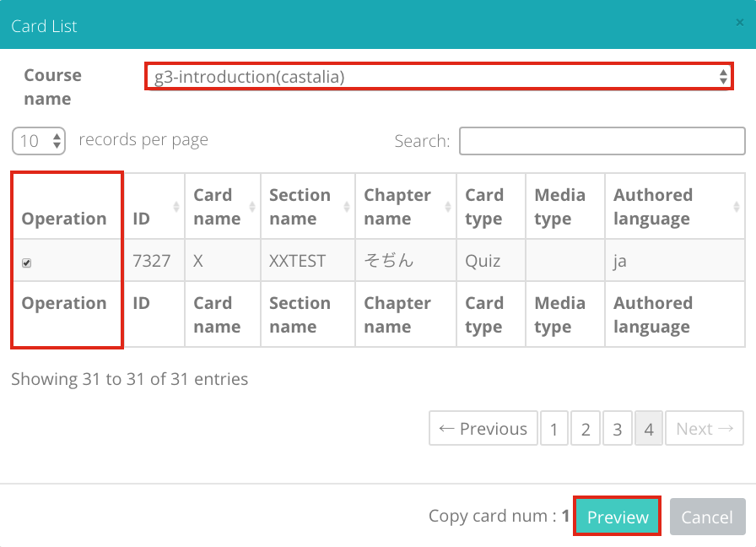Image resolution: width=756 pixels, height=547 pixels.
Task: Click the Copy card num label
Action: [x=499, y=516]
